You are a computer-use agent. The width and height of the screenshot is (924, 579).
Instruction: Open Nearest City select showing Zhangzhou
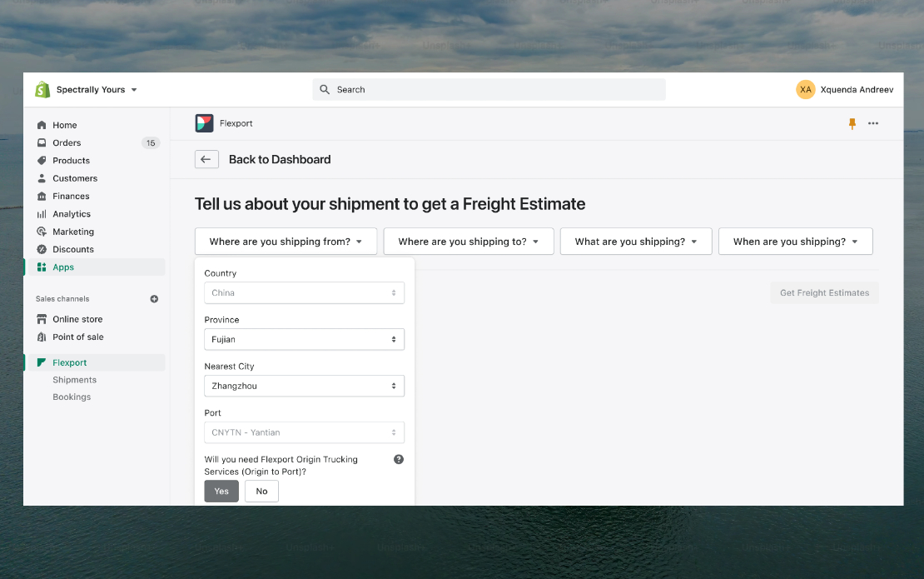coord(304,387)
